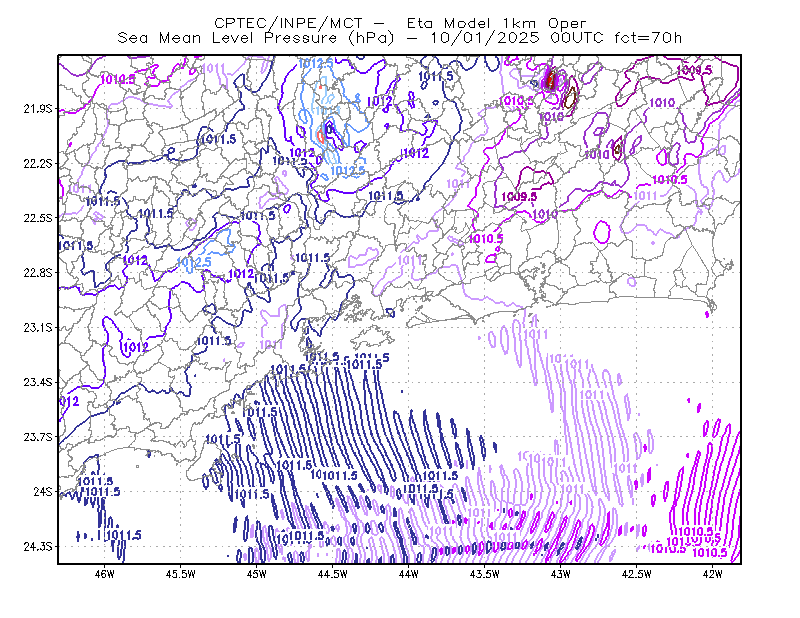Click the 23.4S latitude axis label

tap(38, 382)
